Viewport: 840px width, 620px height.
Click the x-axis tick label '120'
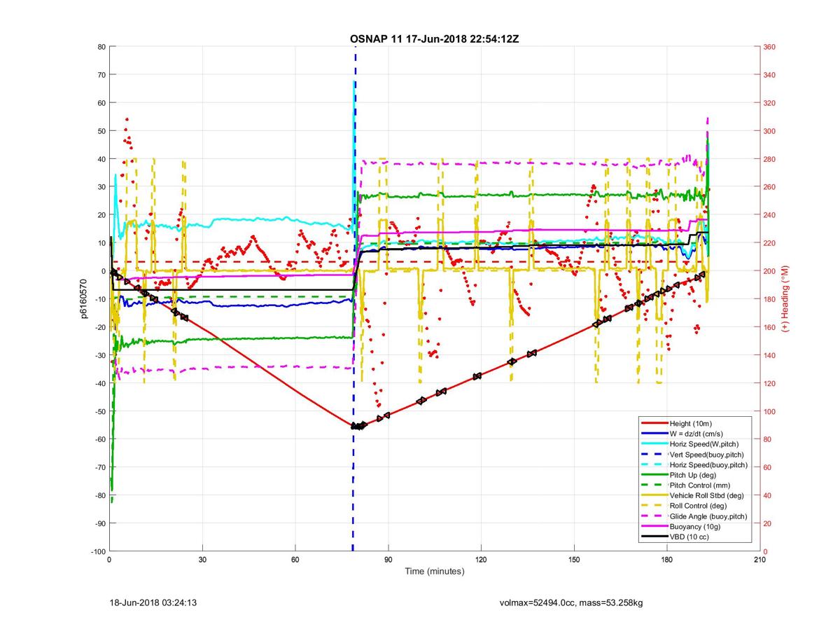coord(481,559)
